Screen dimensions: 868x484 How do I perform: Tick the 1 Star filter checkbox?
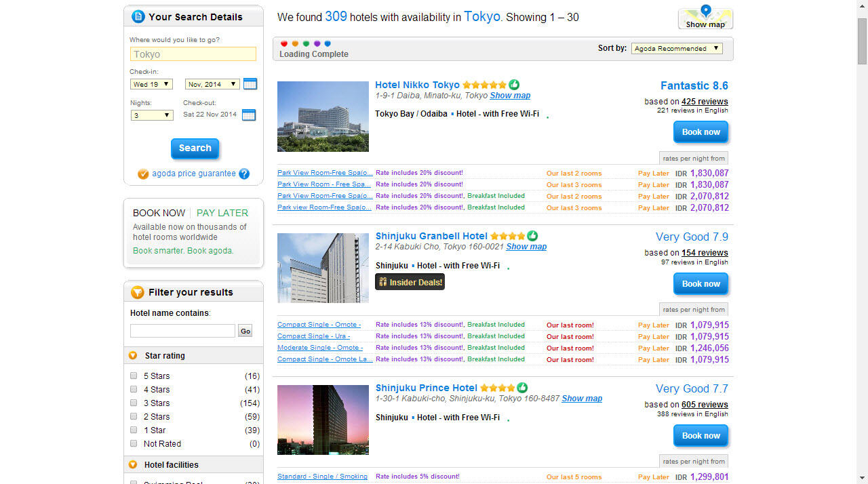point(134,430)
